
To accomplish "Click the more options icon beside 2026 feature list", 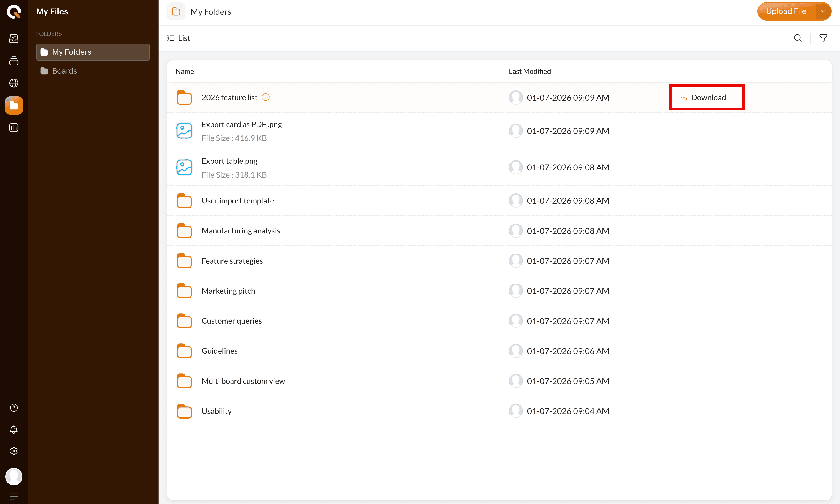I will [x=266, y=97].
